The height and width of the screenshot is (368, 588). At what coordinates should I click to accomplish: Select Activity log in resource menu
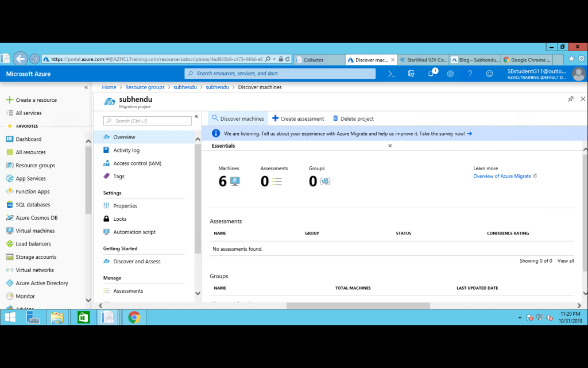pyautogui.click(x=126, y=150)
